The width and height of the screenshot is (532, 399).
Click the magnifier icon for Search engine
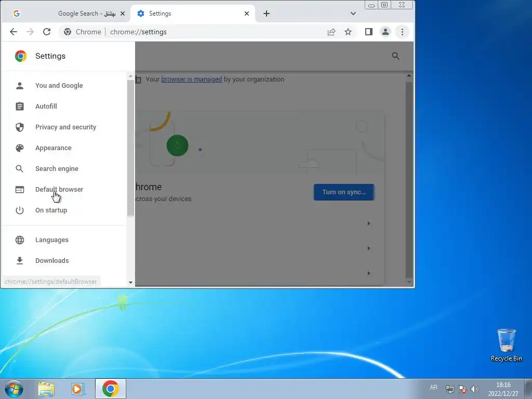point(20,169)
